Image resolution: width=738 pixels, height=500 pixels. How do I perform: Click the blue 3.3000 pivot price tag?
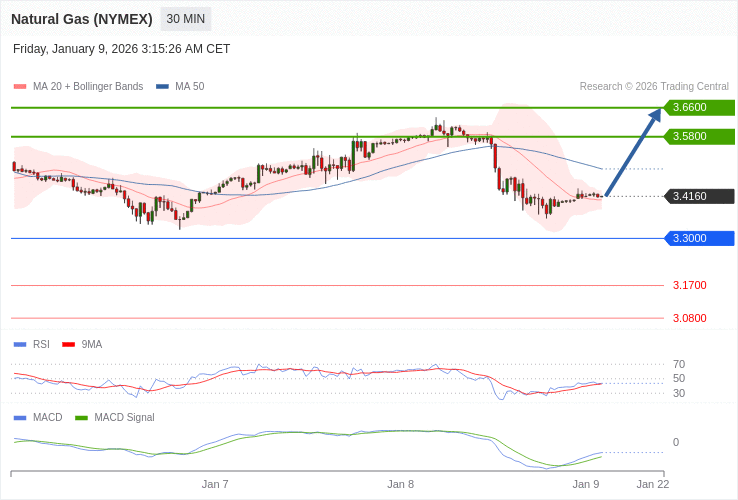[x=699, y=238]
